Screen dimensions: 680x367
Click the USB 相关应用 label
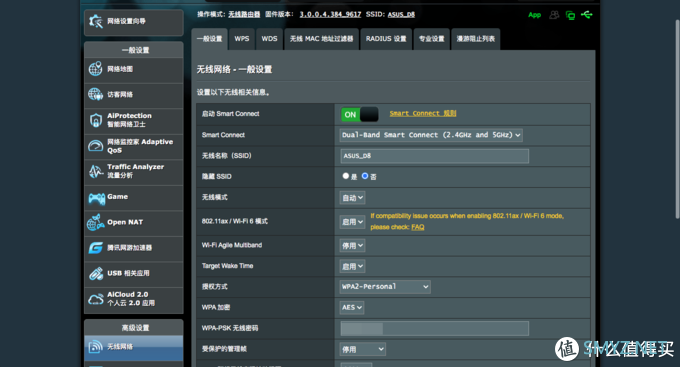(128, 273)
